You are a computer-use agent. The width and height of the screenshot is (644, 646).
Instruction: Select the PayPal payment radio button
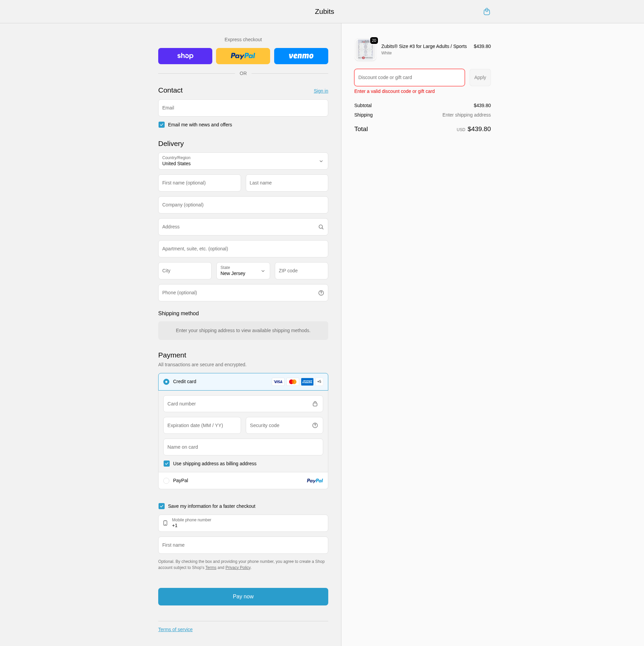166,481
